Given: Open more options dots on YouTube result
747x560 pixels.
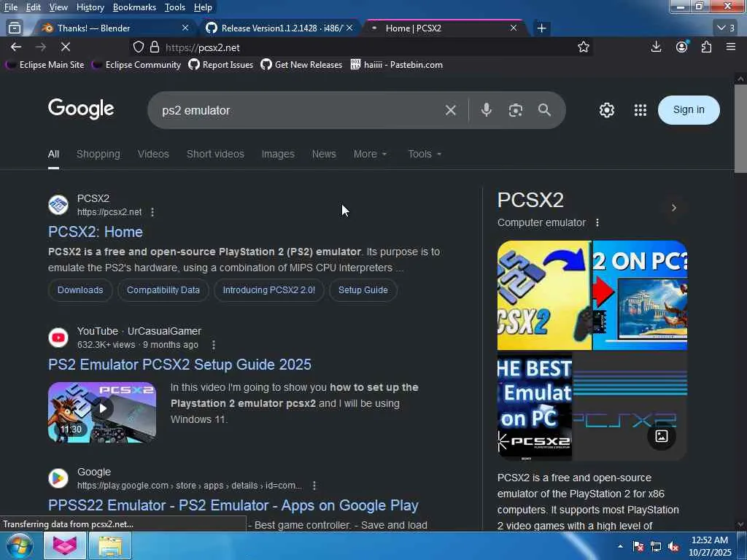Looking at the screenshot, I should coord(214,344).
